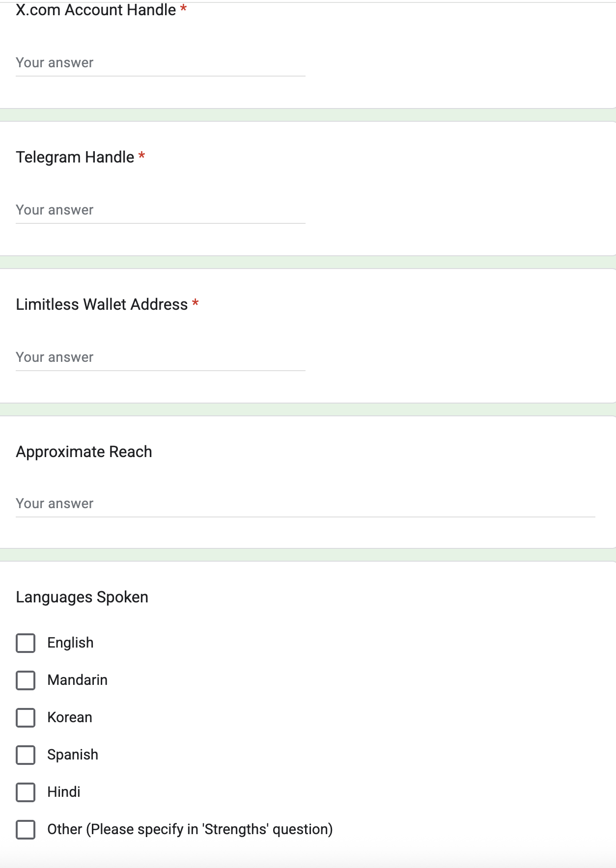
Task: Click the 'Hindi' option label text
Action: [x=64, y=792]
